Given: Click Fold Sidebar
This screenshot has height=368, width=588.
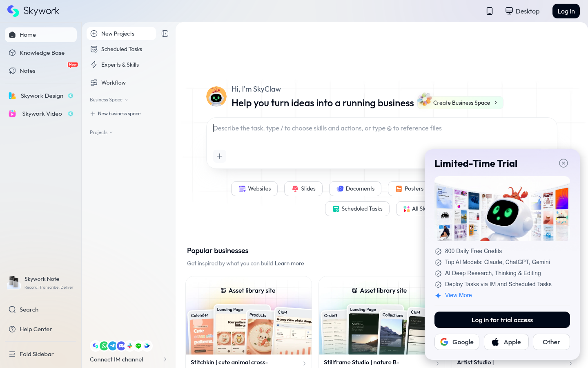Looking at the screenshot, I should [x=41, y=354].
